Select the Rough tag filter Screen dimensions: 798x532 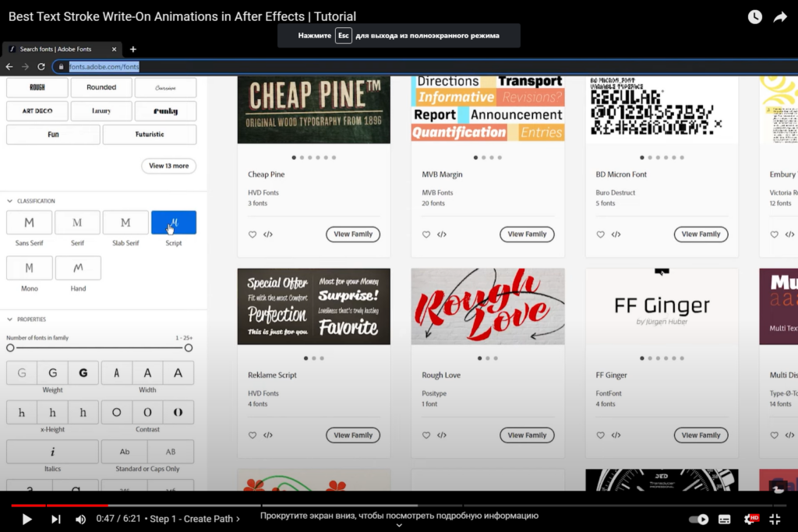37,87
